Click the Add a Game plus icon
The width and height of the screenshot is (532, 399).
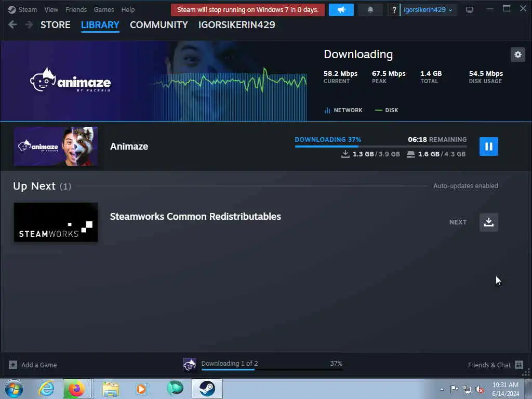[x=13, y=365]
